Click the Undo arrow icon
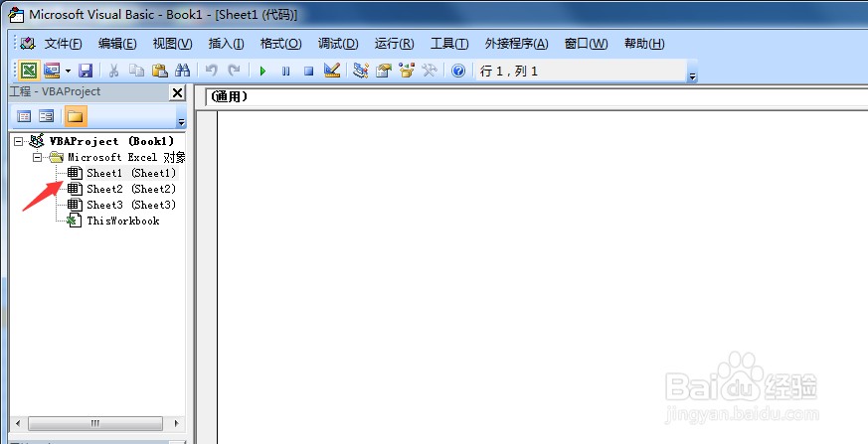Viewport: 868px width, 444px height. 212,71
